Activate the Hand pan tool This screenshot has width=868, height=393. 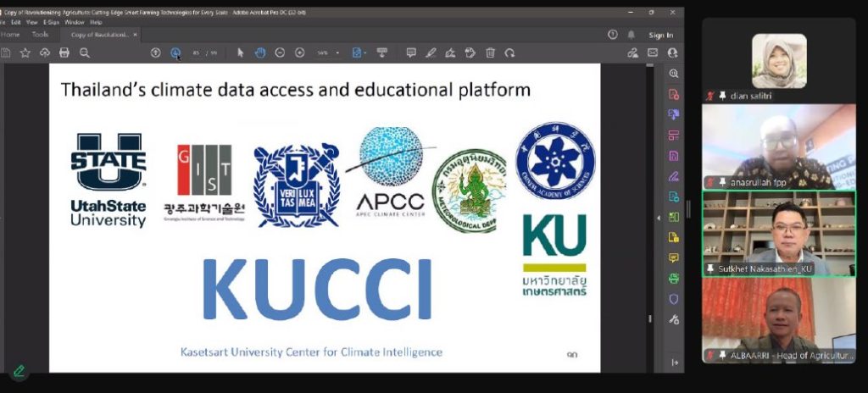260,53
